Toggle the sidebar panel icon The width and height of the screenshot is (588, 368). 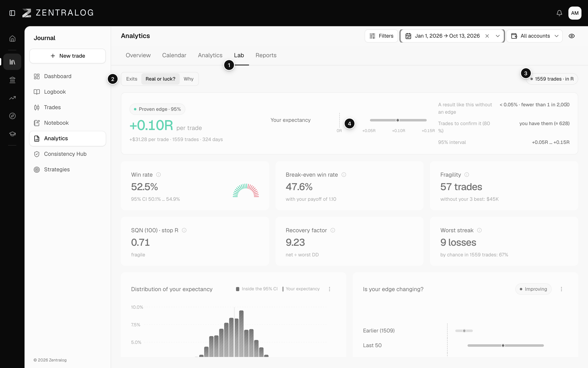pos(12,13)
